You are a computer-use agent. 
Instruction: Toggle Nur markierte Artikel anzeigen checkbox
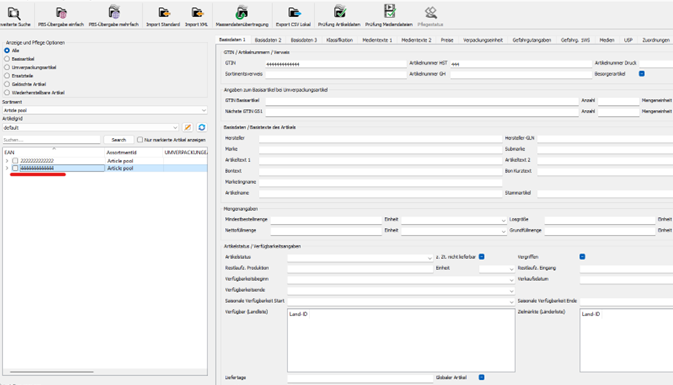[x=140, y=140]
